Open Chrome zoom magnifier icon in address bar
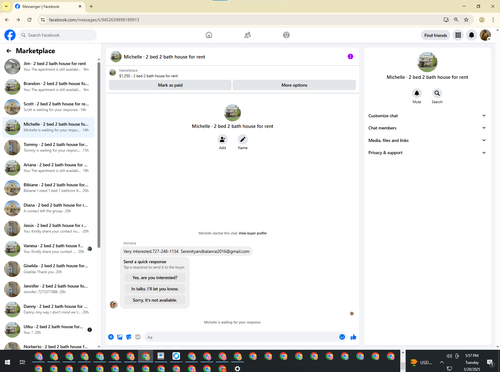The image size is (500, 372). pos(456,20)
